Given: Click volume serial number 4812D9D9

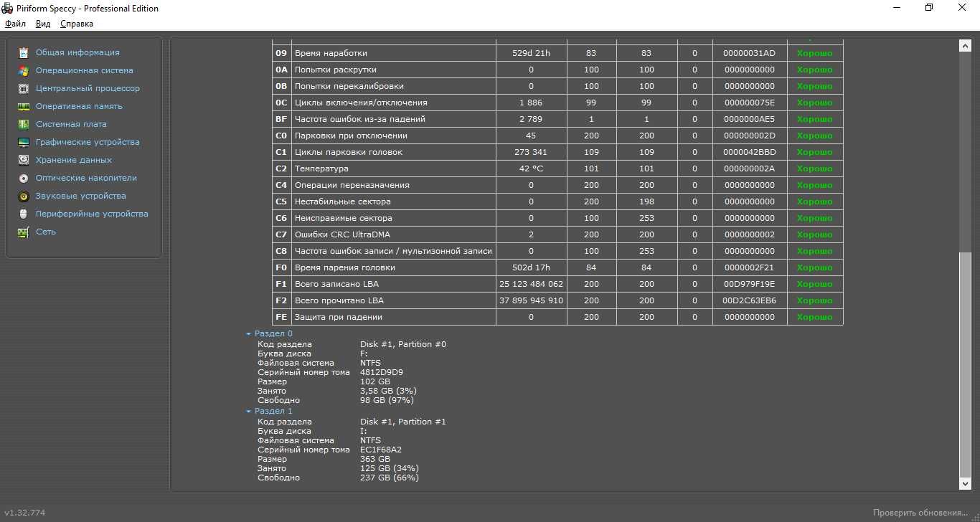Looking at the screenshot, I should point(382,372).
